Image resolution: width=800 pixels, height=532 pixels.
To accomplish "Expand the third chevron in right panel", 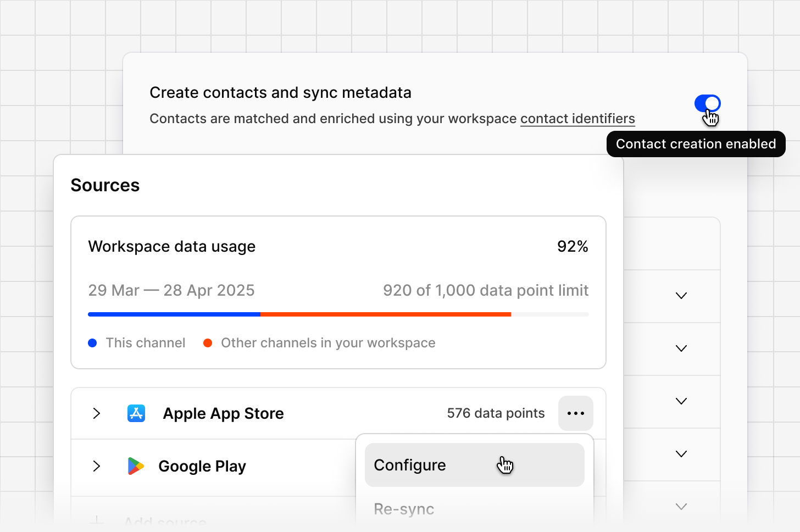I will coord(681,401).
